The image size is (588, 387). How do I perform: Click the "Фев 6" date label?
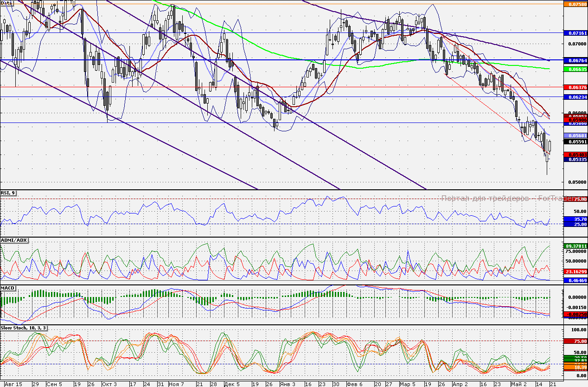pos(354,384)
